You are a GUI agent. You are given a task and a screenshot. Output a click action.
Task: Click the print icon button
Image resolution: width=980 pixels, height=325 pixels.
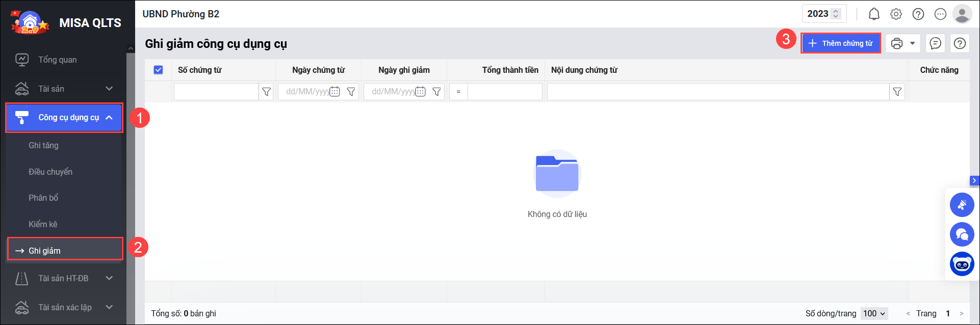(896, 44)
